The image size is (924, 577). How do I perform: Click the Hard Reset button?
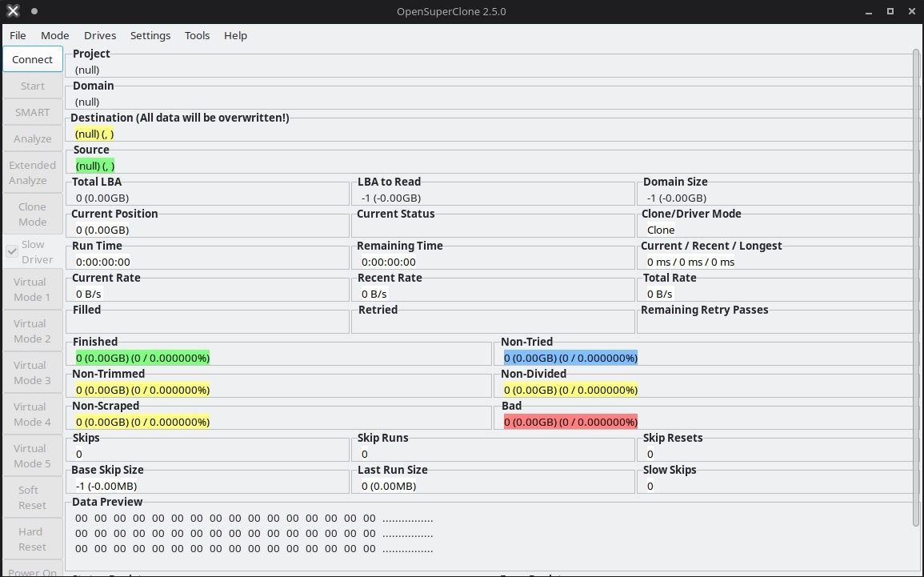point(32,539)
